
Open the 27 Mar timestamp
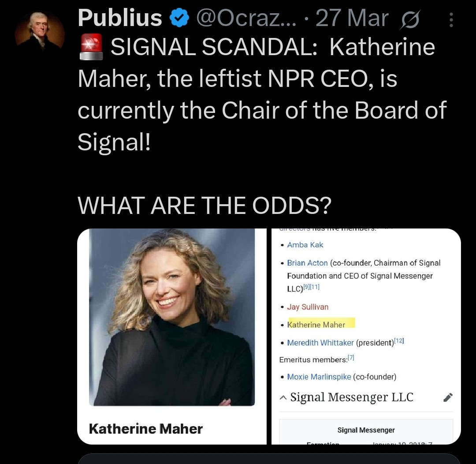coord(352,19)
